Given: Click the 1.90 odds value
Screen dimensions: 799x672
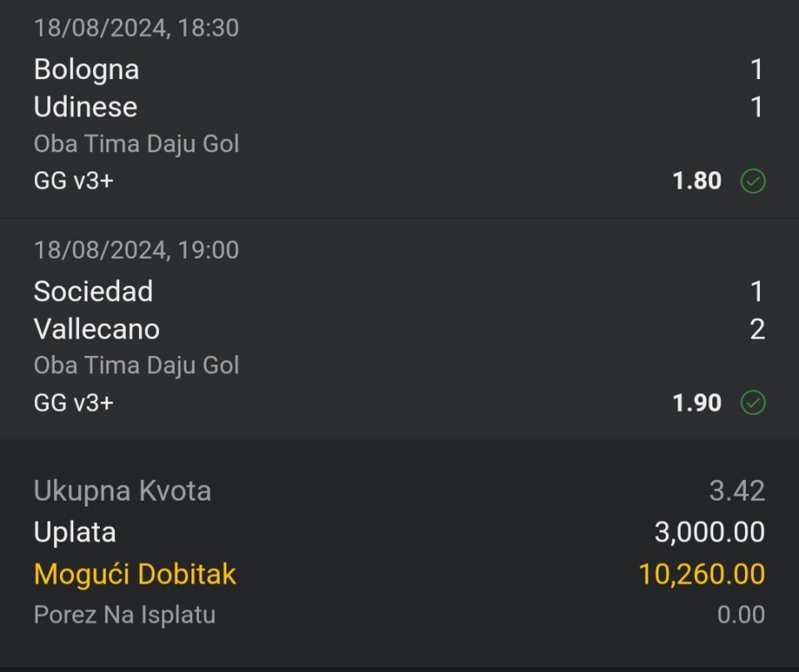Looking at the screenshot, I should point(697,403).
